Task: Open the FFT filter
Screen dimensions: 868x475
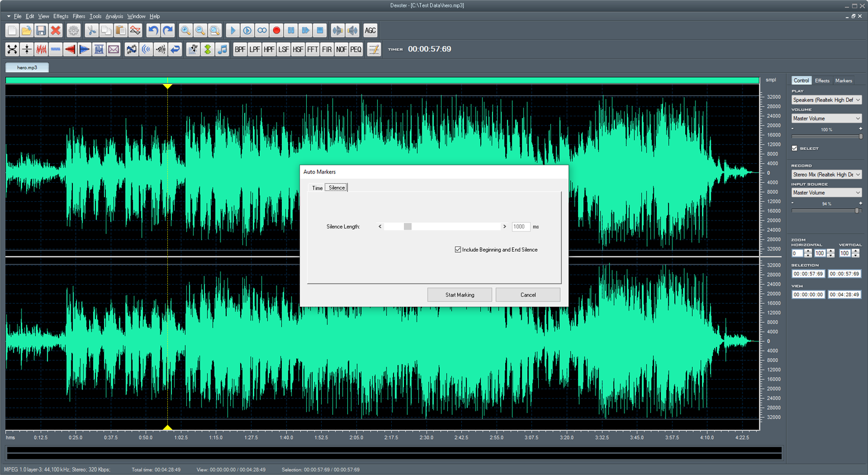Action: pyautogui.click(x=312, y=50)
